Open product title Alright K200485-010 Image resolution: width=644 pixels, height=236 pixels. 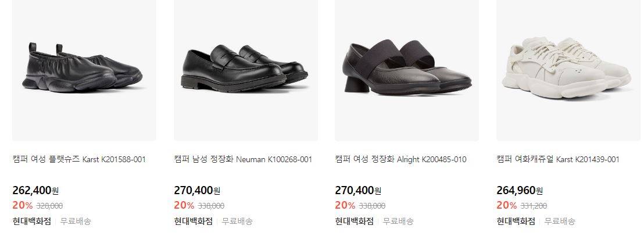click(x=401, y=159)
